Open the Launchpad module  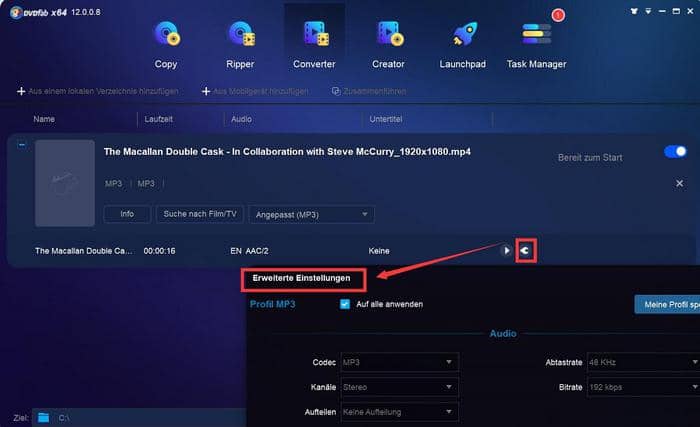point(462,44)
